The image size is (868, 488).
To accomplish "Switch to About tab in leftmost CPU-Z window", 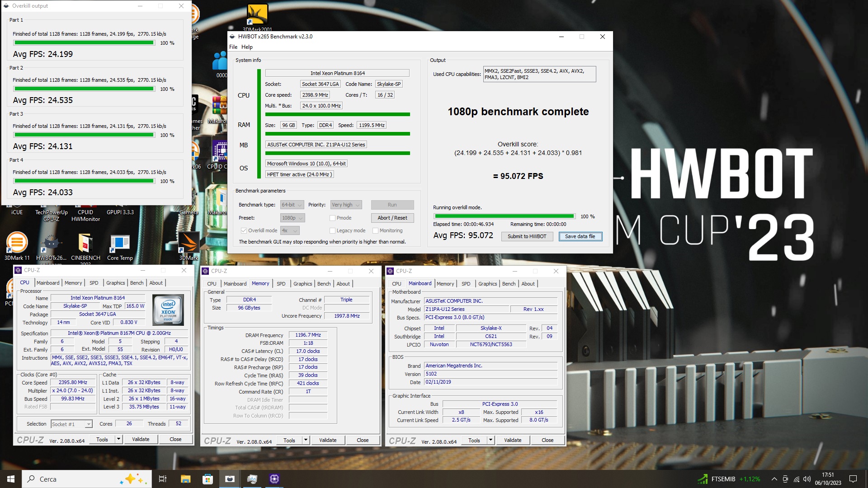I will point(156,283).
